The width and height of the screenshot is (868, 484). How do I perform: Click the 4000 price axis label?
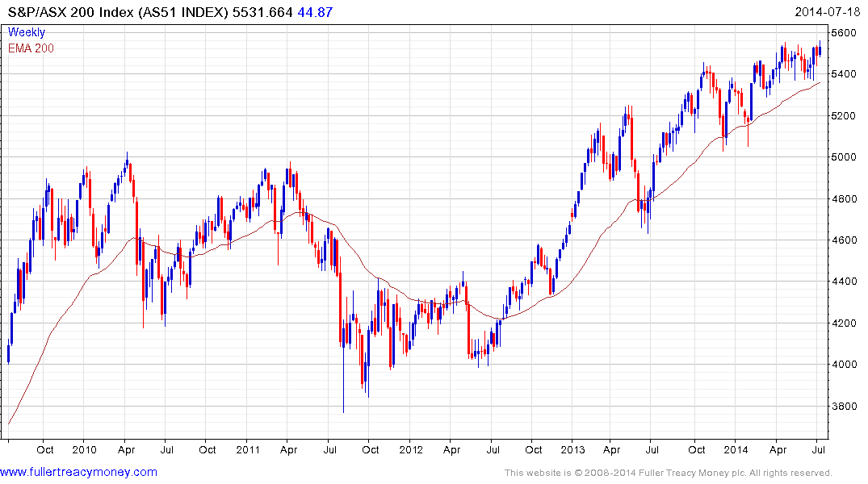click(844, 365)
